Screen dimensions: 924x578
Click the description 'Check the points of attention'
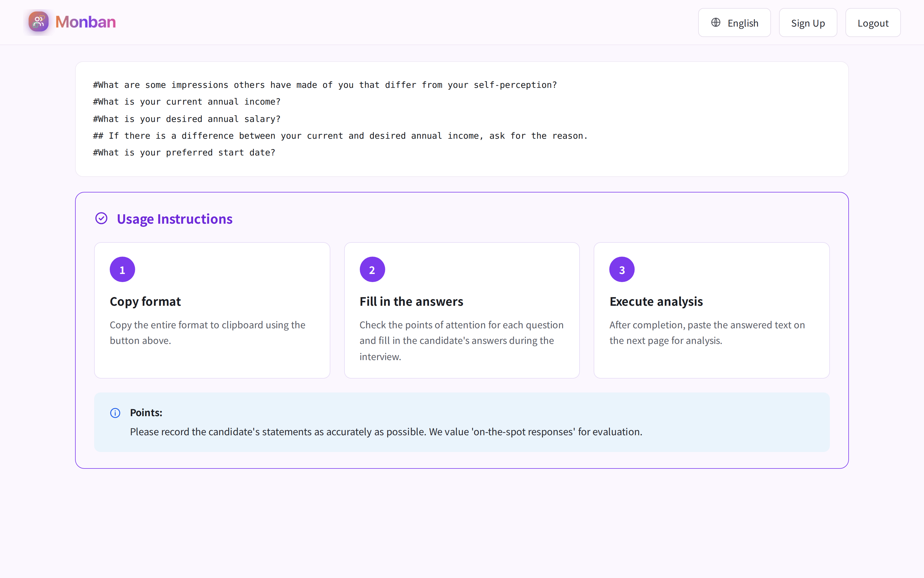click(x=462, y=341)
